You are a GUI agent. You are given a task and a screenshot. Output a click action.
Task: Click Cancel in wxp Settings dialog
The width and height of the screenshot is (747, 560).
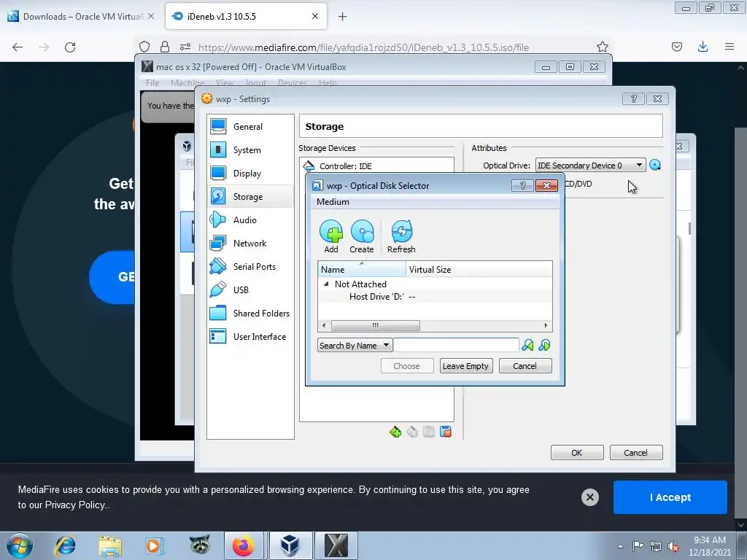(636, 452)
